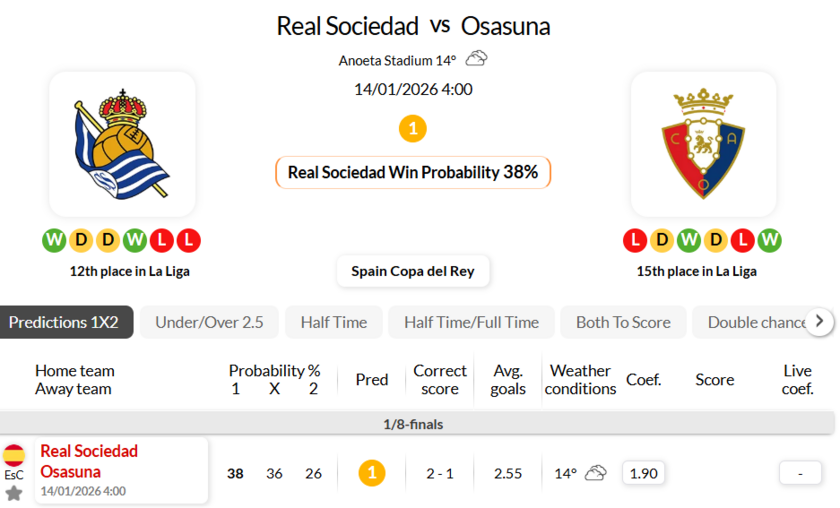Click Real Sociedad's first green W form badge
The height and width of the screenshot is (508, 840).
click(54, 240)
